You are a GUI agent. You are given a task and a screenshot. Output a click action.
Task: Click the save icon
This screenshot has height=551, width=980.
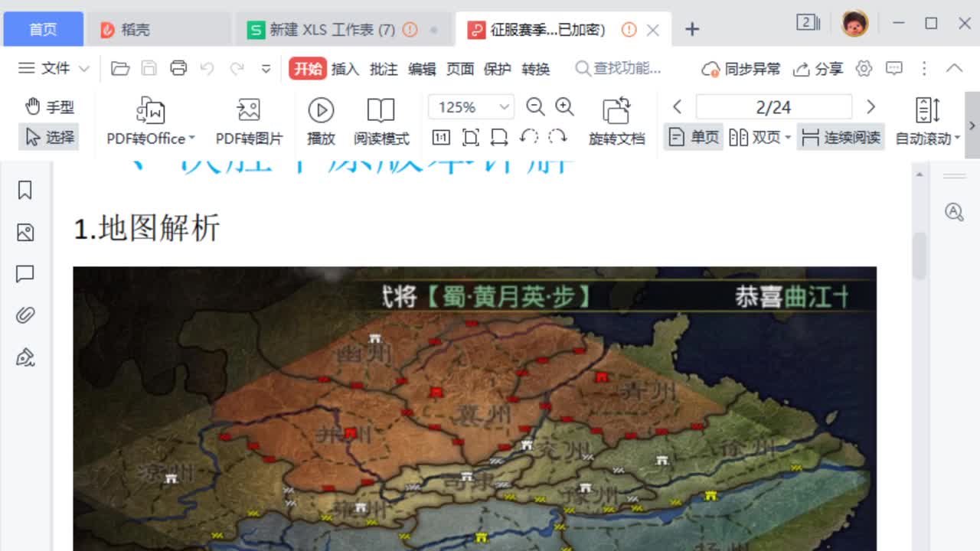pyautogui.click(x=149, y=69)
